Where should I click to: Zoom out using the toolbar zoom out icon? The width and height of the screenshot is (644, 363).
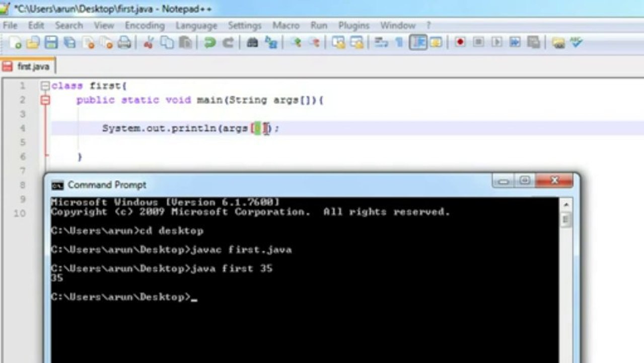point(314,43)
